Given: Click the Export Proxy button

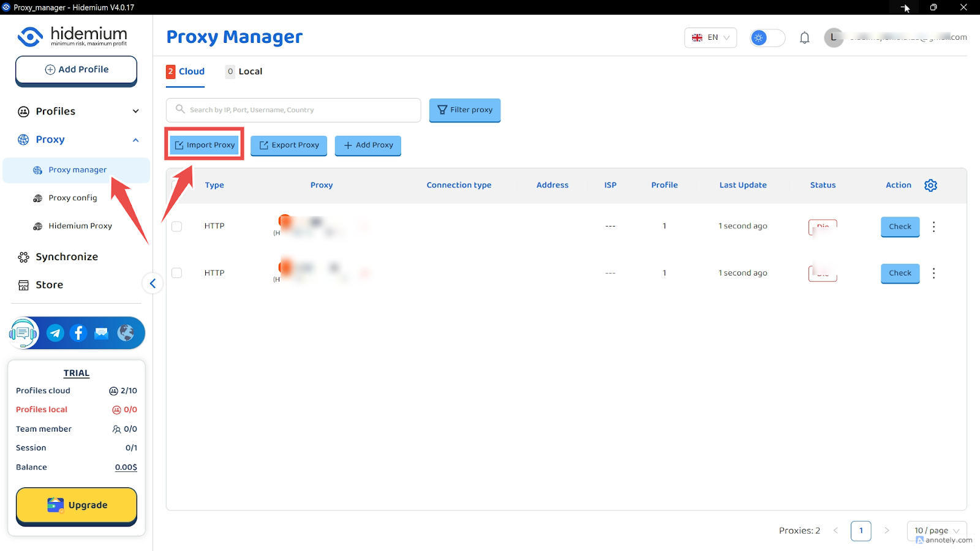Looking at the screenshot, I should (x=288, y=145).
